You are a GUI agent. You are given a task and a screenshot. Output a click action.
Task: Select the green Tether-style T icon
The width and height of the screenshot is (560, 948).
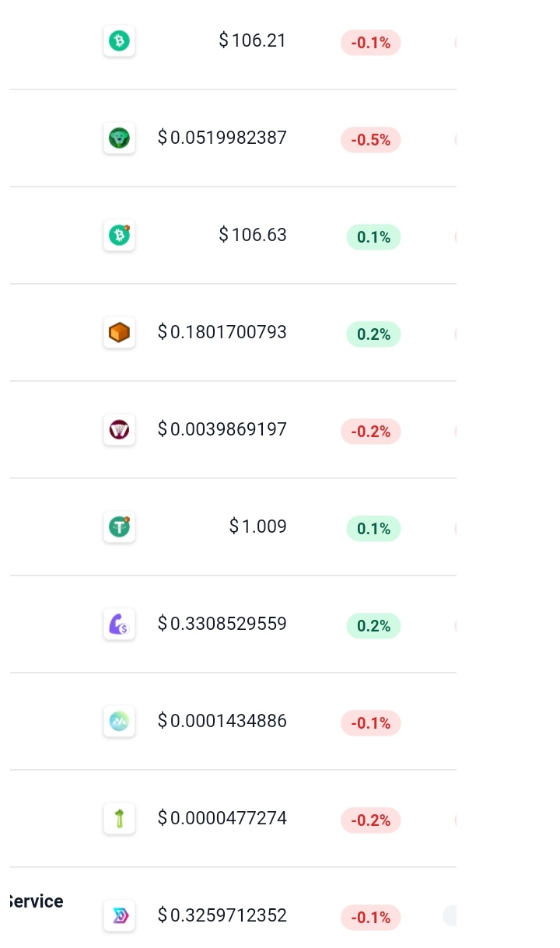pos(119,527)
